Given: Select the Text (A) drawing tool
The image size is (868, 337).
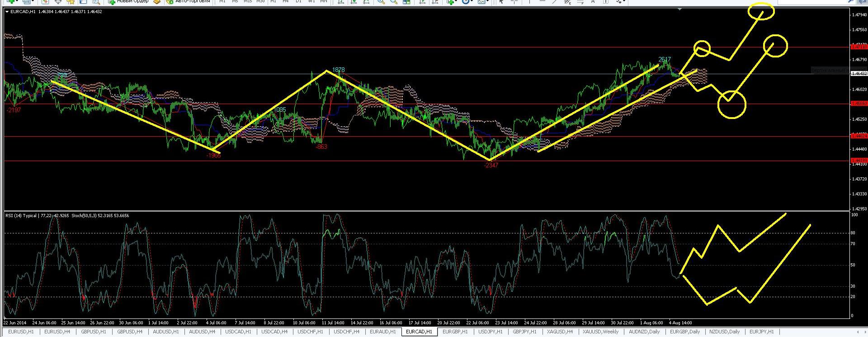Looking at the screenshot, I should tap(593, 1).
